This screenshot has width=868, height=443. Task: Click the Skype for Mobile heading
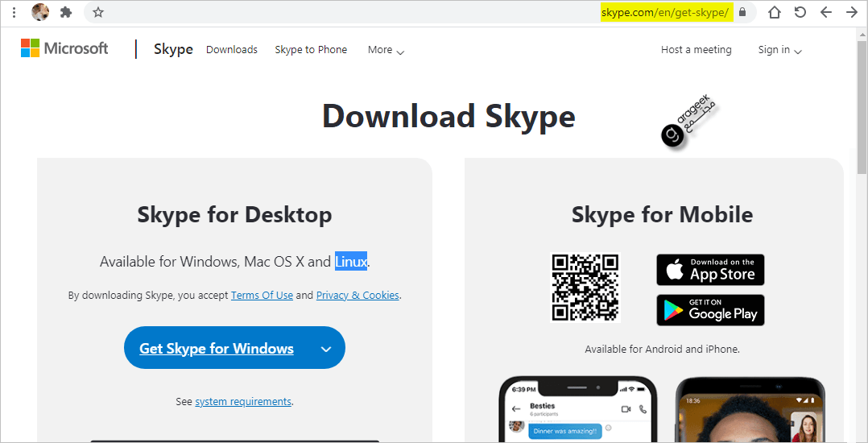click(662, 214)
